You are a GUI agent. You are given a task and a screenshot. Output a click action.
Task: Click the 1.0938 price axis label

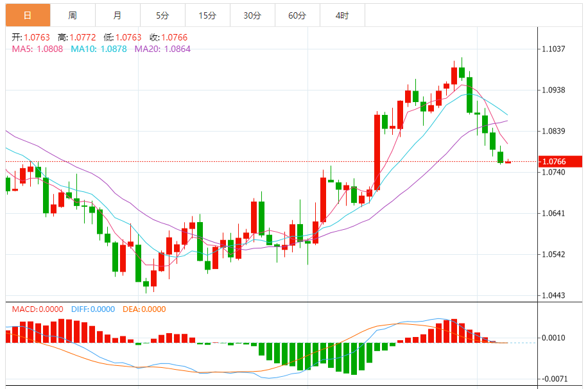[x=553, y=90]
